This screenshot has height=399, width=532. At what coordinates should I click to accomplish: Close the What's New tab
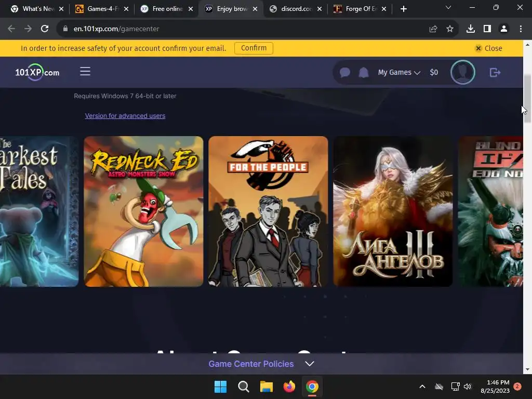61,9
